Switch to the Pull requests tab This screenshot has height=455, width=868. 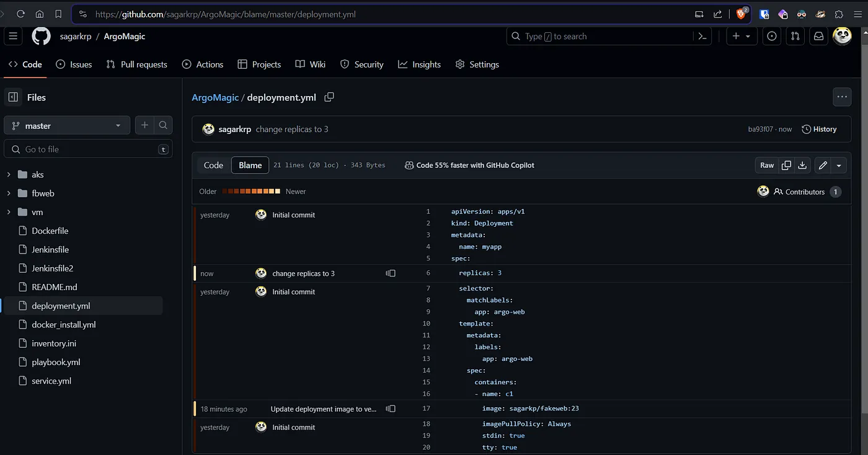click(x=136, y=64)
